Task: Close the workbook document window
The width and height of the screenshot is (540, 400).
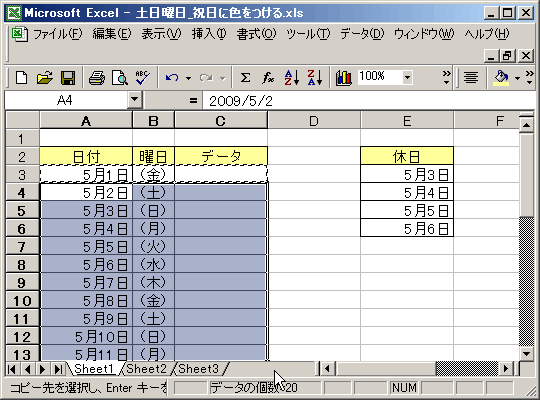Action: point(526,56)
